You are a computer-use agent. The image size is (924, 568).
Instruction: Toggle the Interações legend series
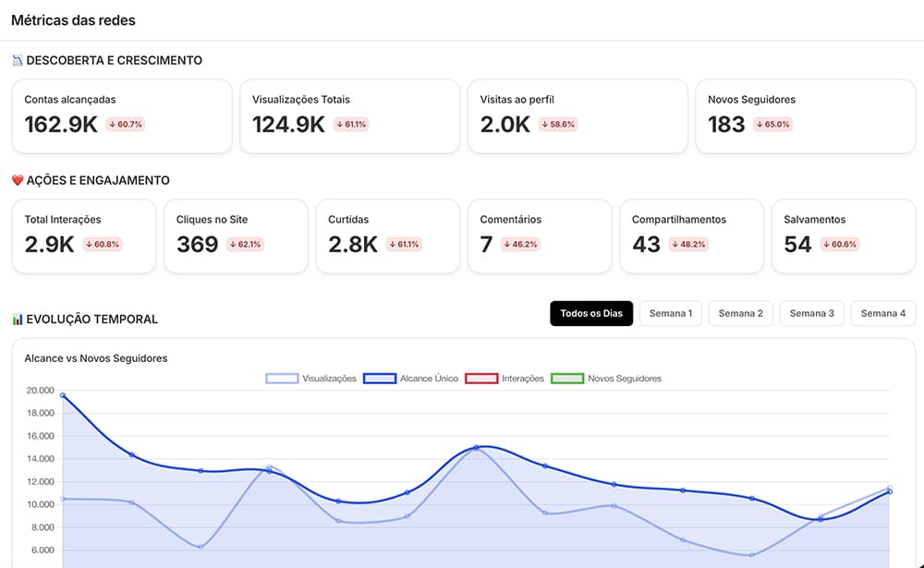click(505, 379)
